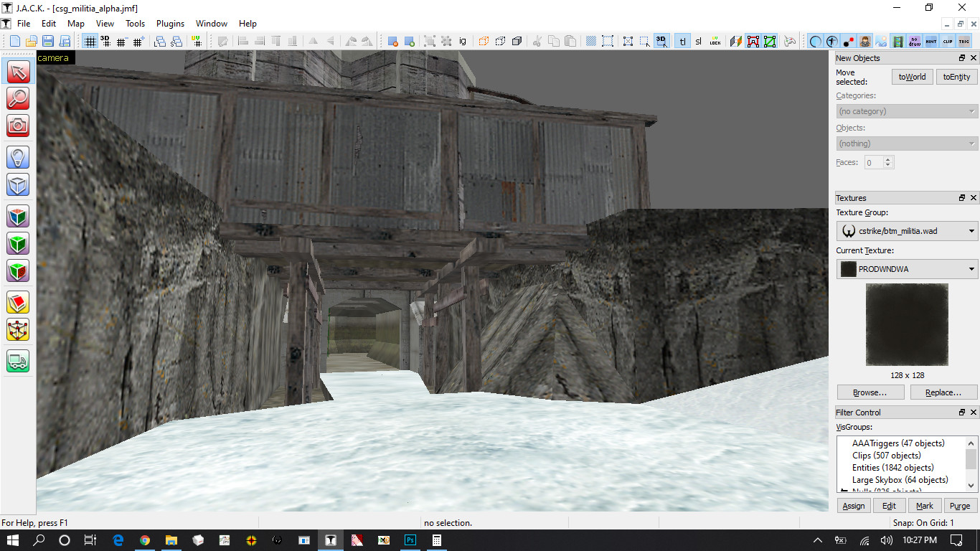Click the show-objects green plus icon
This screenshot has width=980, height=551.
click(x=410, y=41)
